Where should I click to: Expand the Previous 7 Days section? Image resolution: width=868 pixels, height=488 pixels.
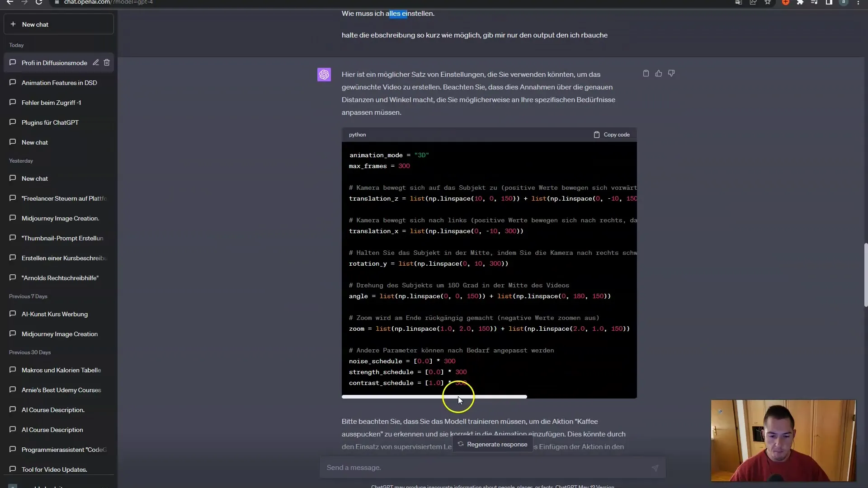pyautogui.click(x=28, y=296)
